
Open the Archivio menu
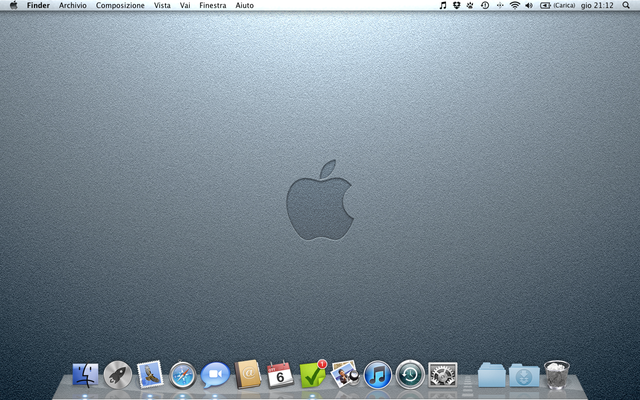click(73, 5)
